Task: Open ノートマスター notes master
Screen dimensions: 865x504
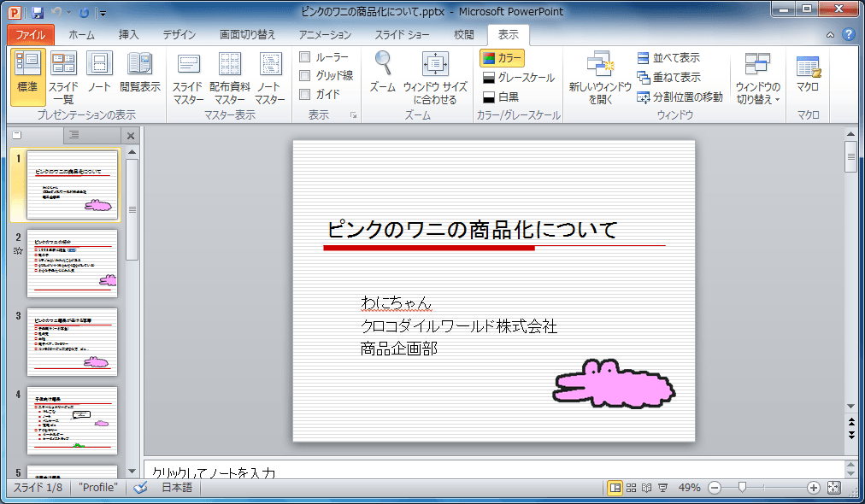Action: click(x=270, y=78)
